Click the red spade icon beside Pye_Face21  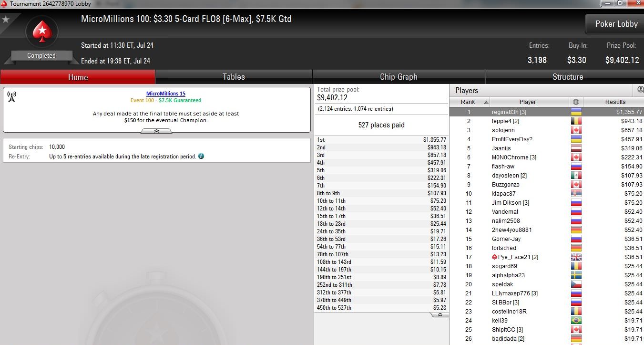(494, 257)
